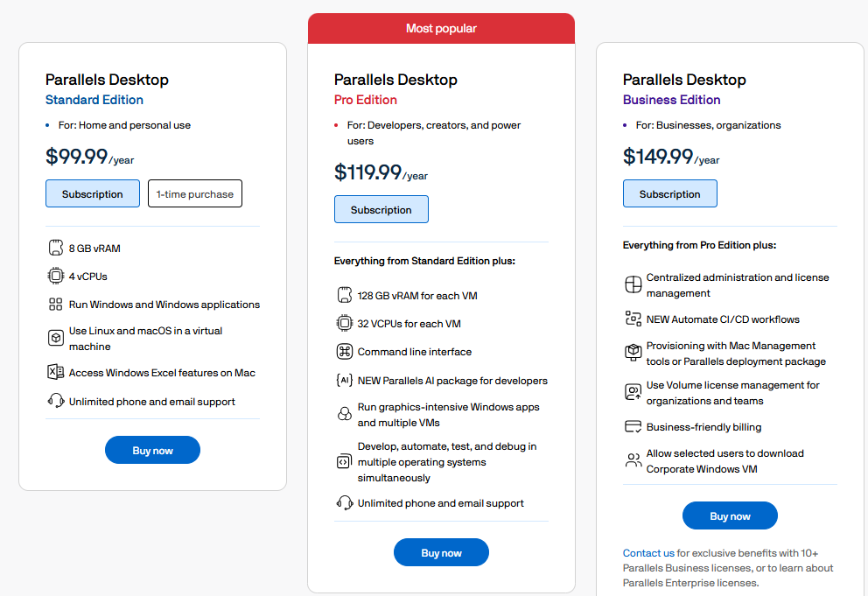This screenshot has height=596, width=868.
Task: Click the Most popular red banner
Action: [x=441, y=28]
